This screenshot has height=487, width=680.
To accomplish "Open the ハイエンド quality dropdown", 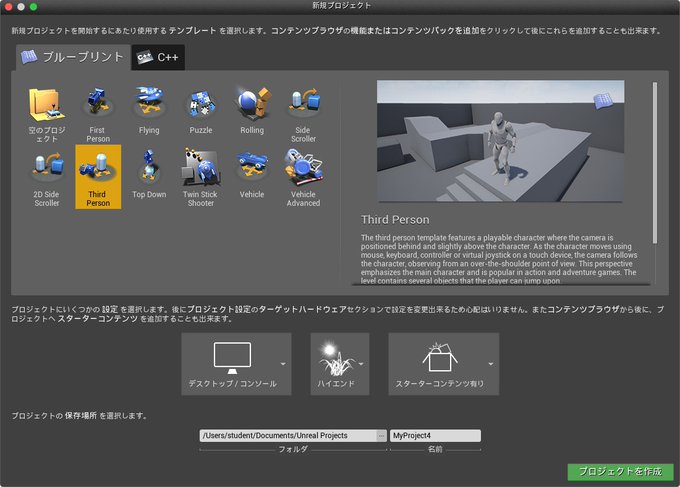I will coord(340,364).
